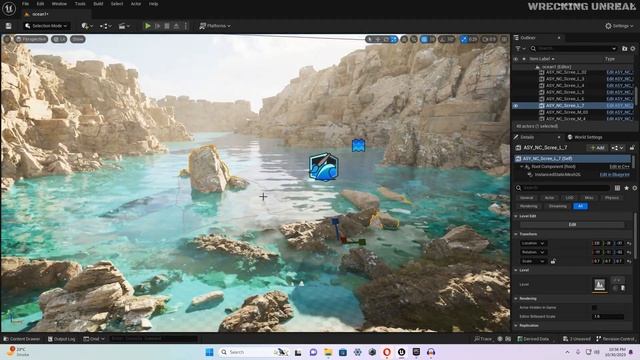Activate the translate gizmo tool
The height and width of the screenshot is (360, 640).
coord(378,39)
